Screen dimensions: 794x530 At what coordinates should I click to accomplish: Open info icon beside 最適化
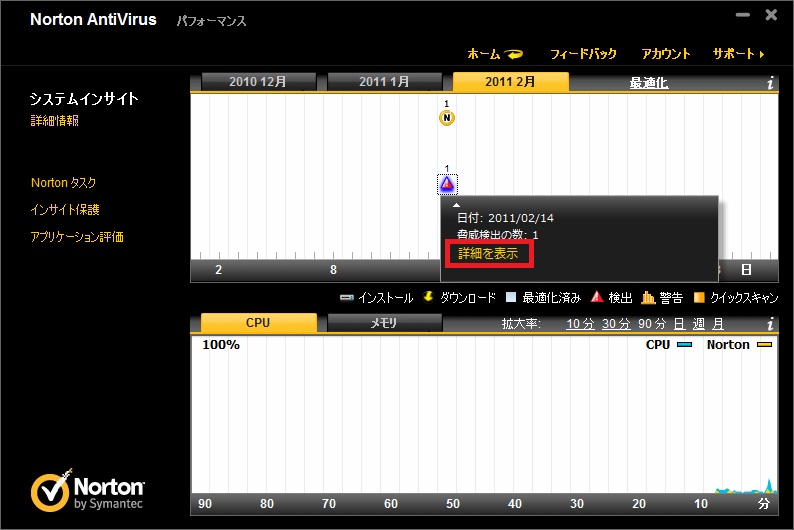click(770, 83)
